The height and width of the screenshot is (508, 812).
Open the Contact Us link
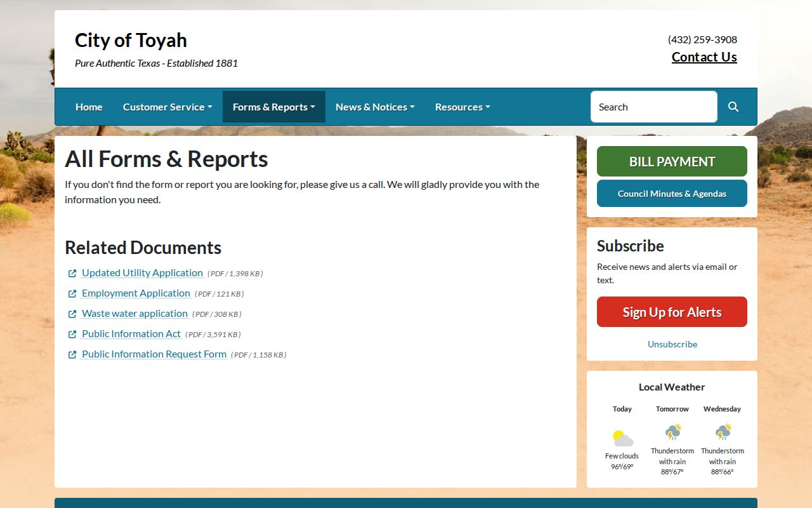click(704, 57)
